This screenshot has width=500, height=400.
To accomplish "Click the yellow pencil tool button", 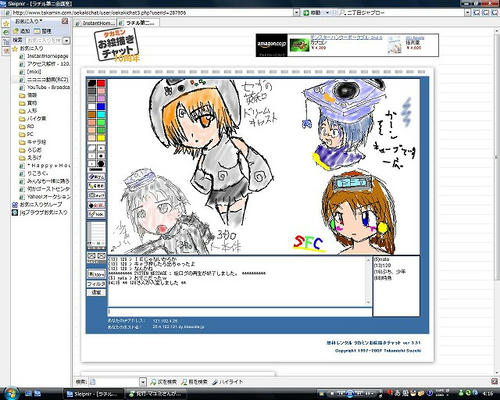I will pyautogui.click(x=96, y=186).
